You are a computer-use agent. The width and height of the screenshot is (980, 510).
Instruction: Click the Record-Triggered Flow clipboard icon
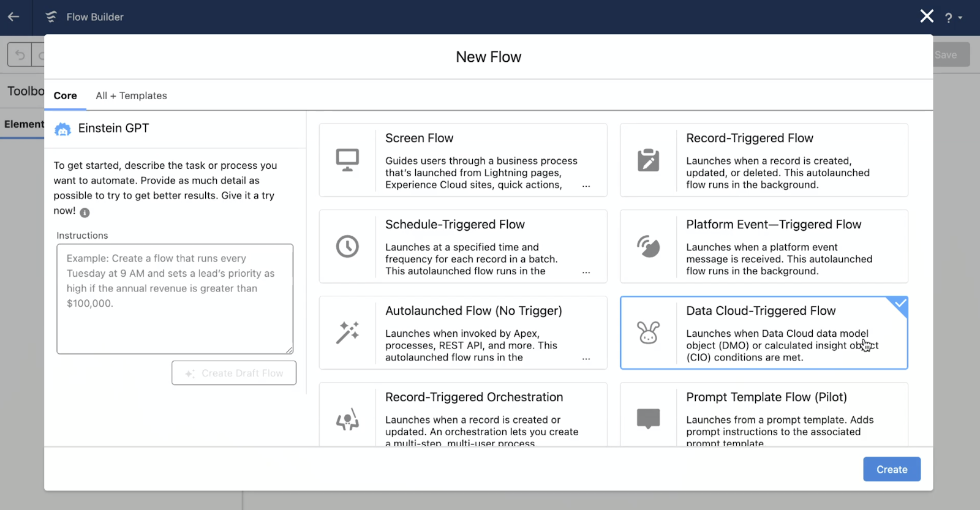point(648,160)
